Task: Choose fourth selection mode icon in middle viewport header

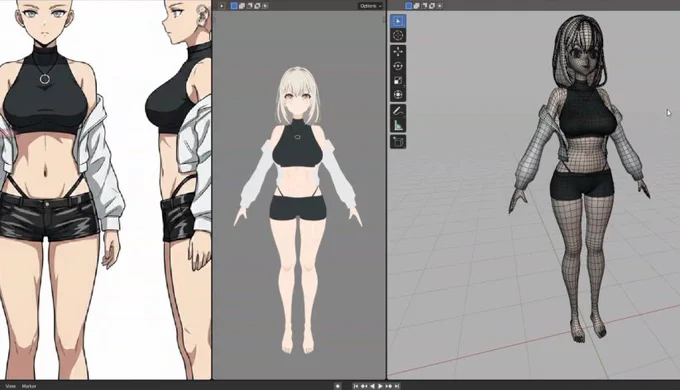Action: tap(257, 6)
